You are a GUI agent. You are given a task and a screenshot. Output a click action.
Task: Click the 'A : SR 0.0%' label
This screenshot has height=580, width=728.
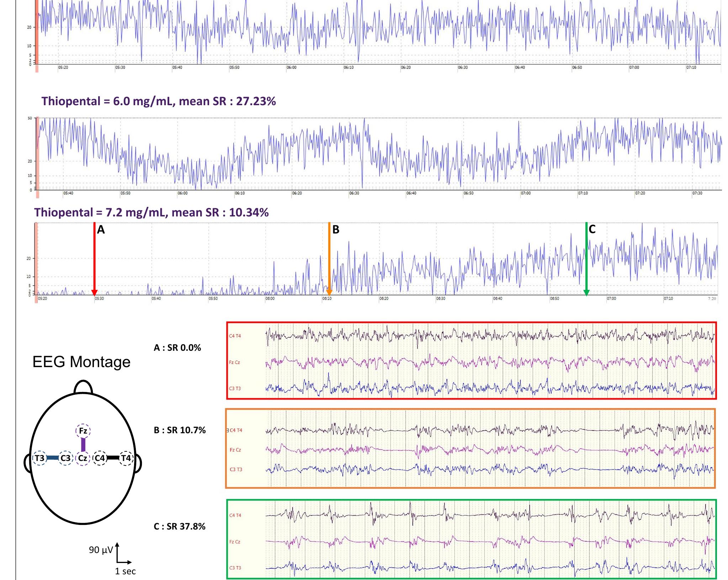[x=177, y=348]
